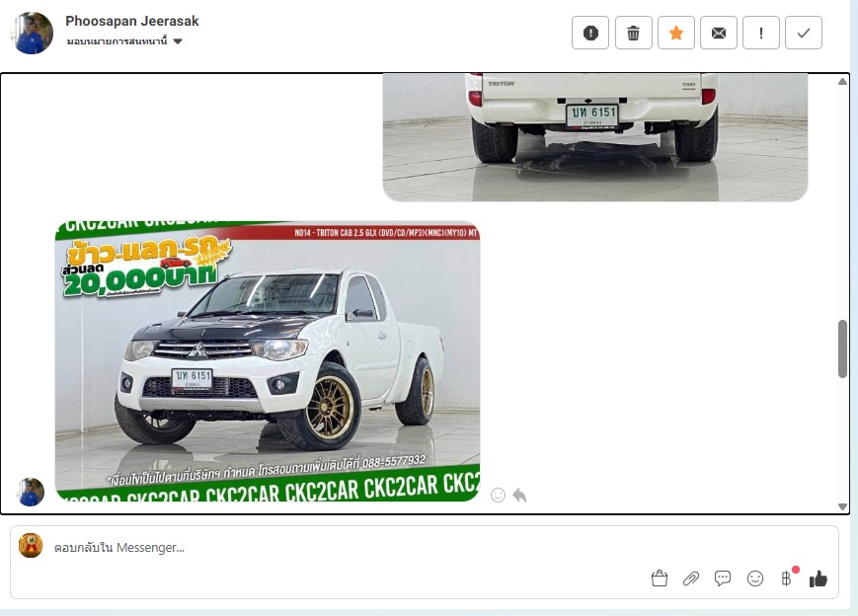
Task: Flag conversation with exclamation mark icon
Action: (x=760, y=33)
